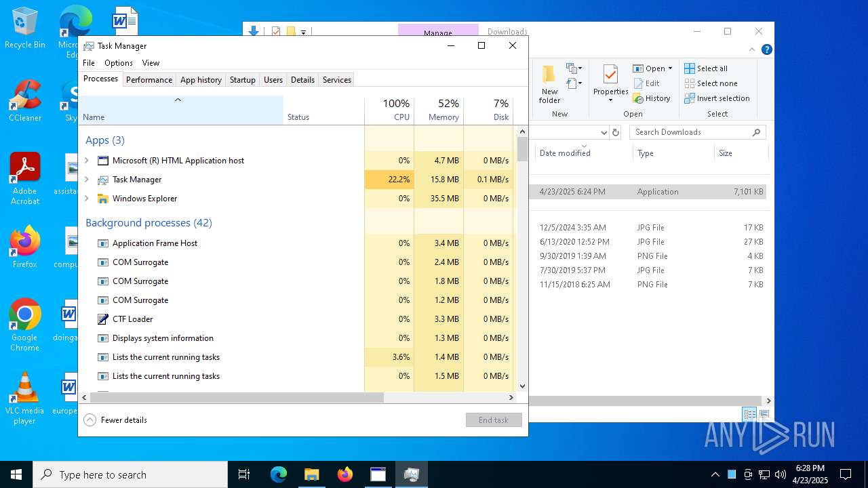Click Task Manager horizontal scrollbar right arrow
Viewport: 868px width, 488px height.
(x=511, y=398)
